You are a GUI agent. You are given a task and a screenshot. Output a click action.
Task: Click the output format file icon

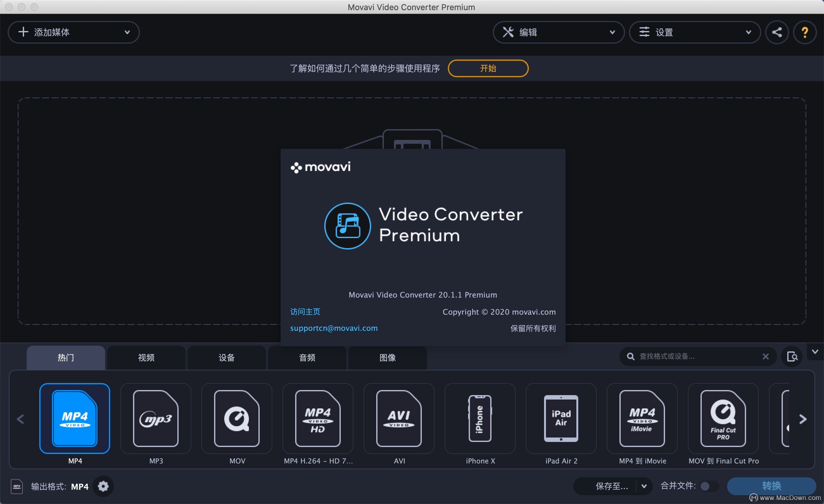pos(17,486)
